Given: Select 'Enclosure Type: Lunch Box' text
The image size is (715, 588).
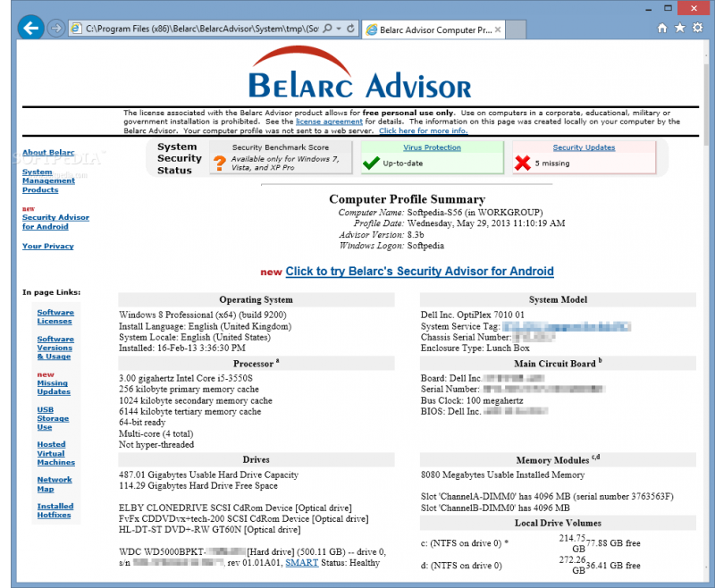Looking at the screenshot, I should point(475,349).
